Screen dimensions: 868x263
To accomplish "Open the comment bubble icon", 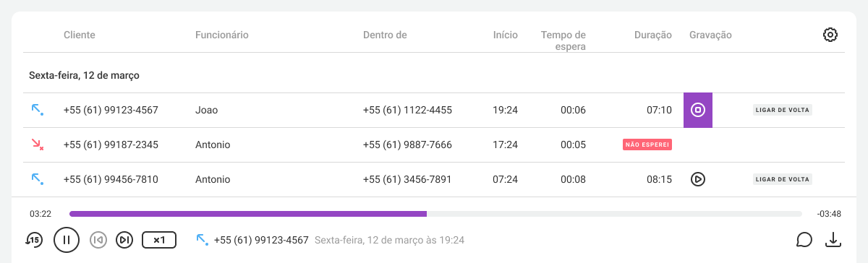I will click(804, 239).
